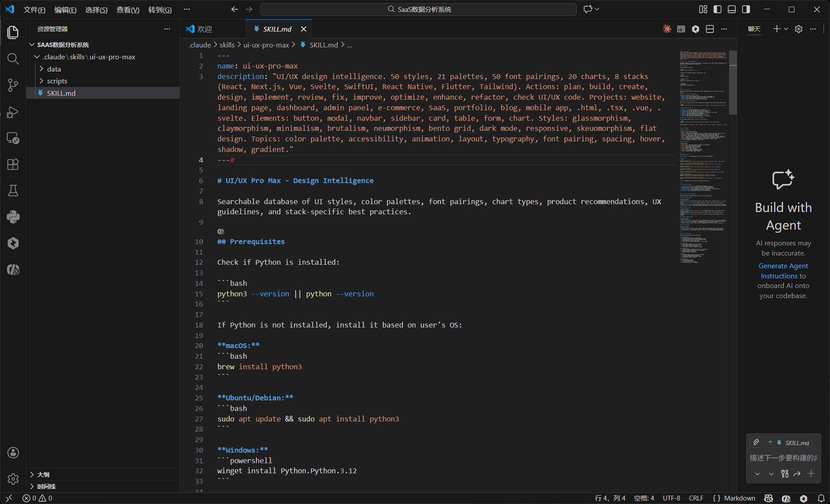Click the Copilot status icon in the status bar

tap(769, 498)
